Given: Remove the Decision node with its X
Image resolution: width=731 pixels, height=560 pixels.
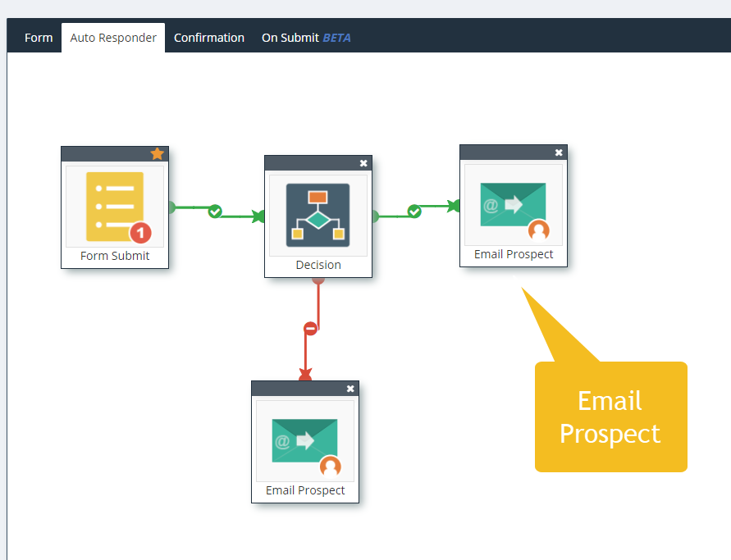Looking at the screenshot, I should tap(363, 163).
